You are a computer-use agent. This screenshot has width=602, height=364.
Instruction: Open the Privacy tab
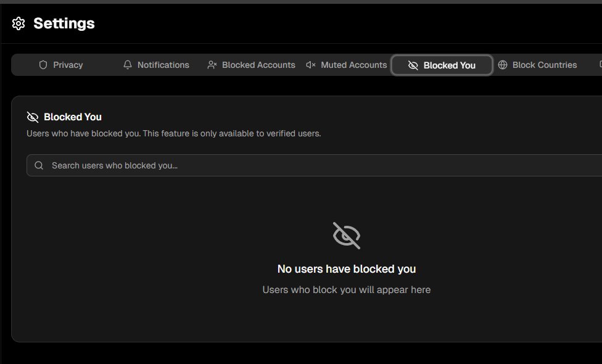tap(61, 65)
